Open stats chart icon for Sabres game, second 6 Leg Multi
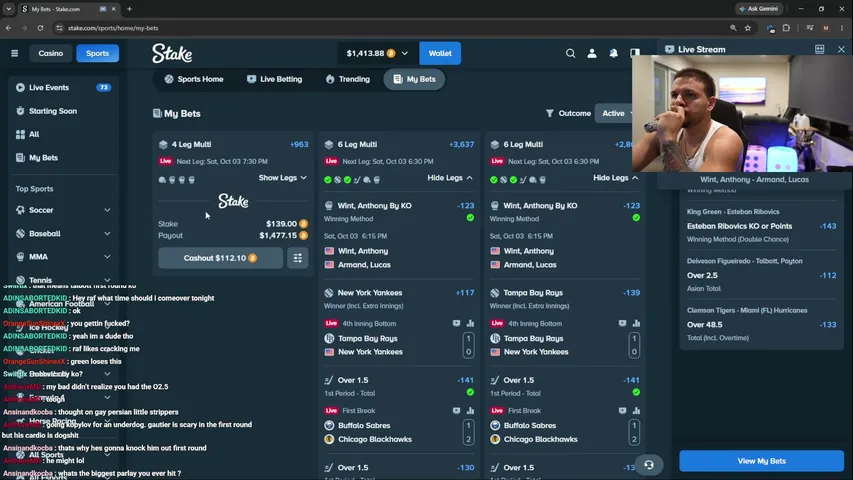The image size is (853, 480). (636, 411)
